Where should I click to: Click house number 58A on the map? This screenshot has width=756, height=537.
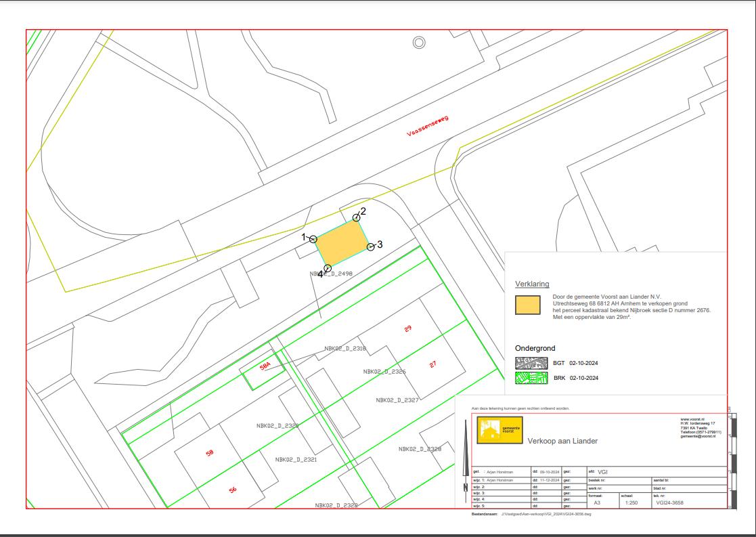click(x=265, y=366)
